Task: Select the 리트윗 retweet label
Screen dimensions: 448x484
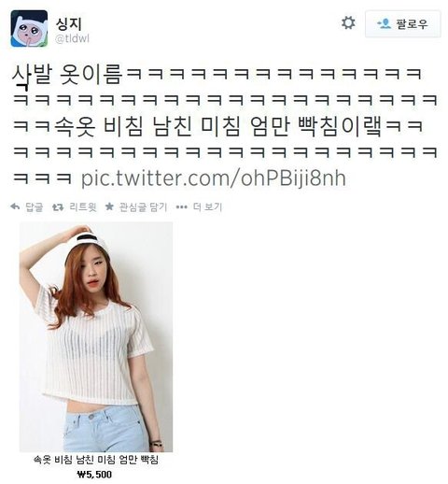Action: pos(83,206)
